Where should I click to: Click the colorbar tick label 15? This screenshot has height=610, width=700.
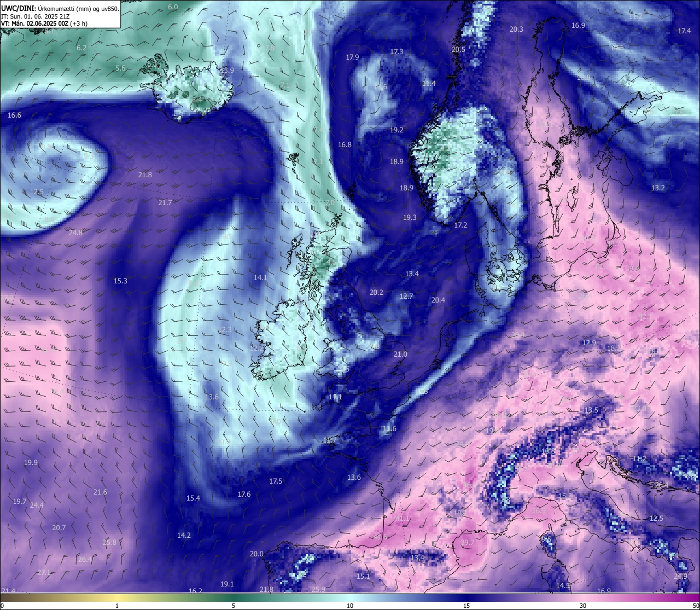(x=466, y=606)
